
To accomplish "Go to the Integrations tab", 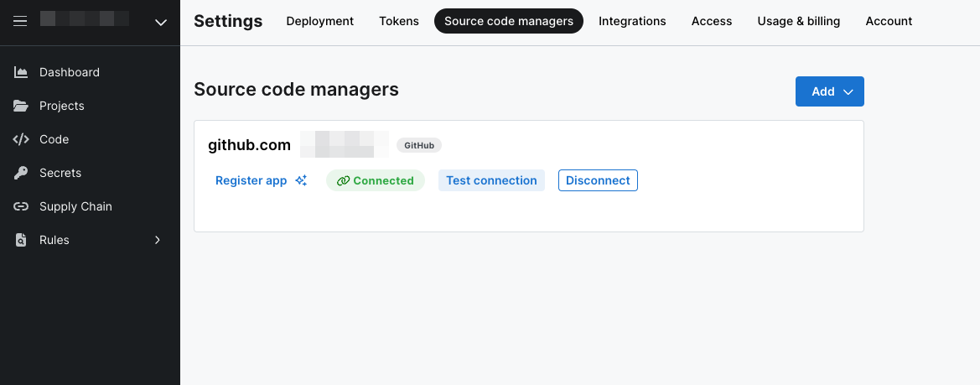I will [632, 21].
